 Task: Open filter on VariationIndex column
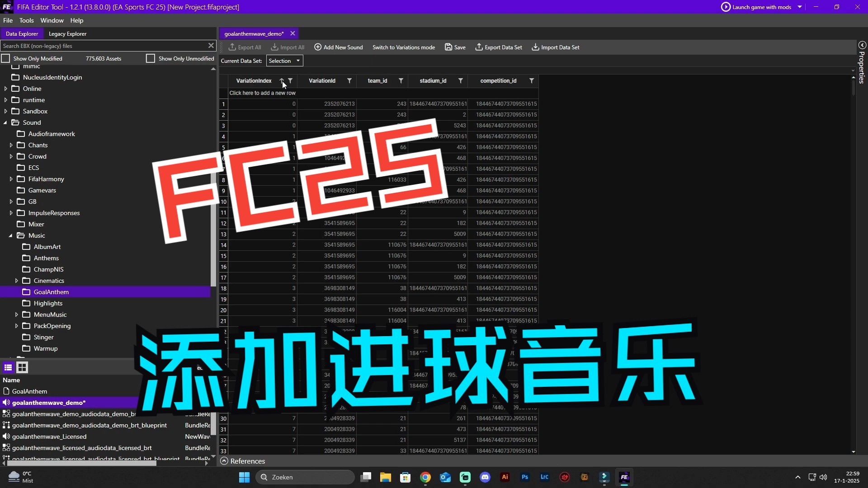tap(291, 81)
